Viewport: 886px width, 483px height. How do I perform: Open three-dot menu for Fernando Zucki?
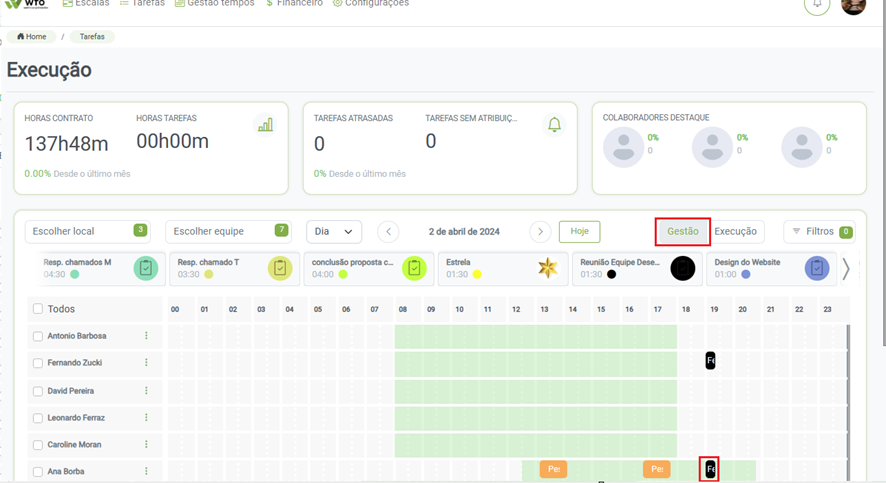point(146,363)
